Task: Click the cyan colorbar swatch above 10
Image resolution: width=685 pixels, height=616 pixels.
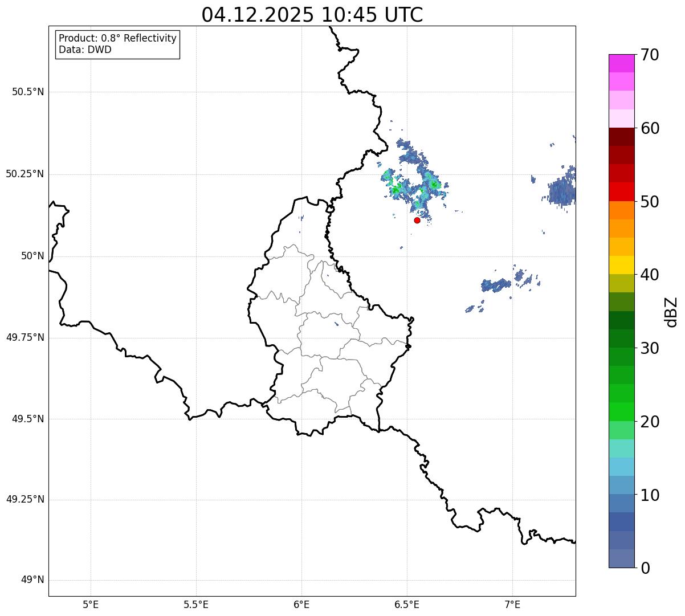Action: pos(621,467)
